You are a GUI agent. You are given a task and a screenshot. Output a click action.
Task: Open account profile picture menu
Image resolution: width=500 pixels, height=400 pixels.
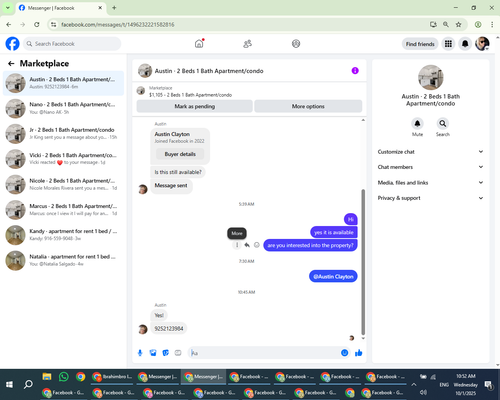482,44
